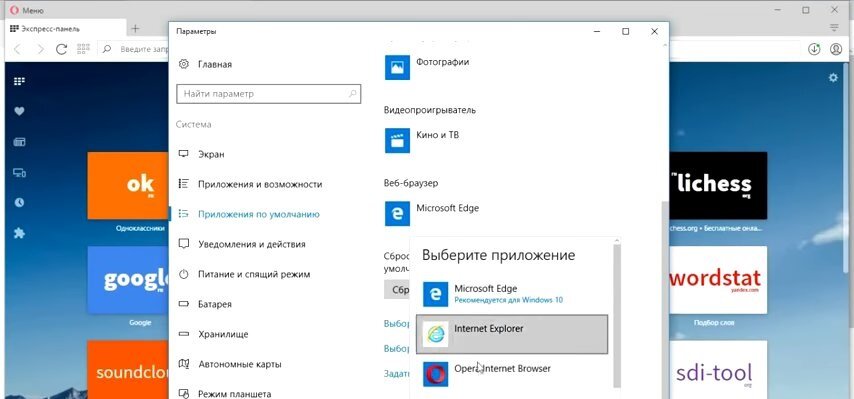The image size is (854, 399).
Task: Click Opera icon in app picker
Action: [x=436, y=374]
